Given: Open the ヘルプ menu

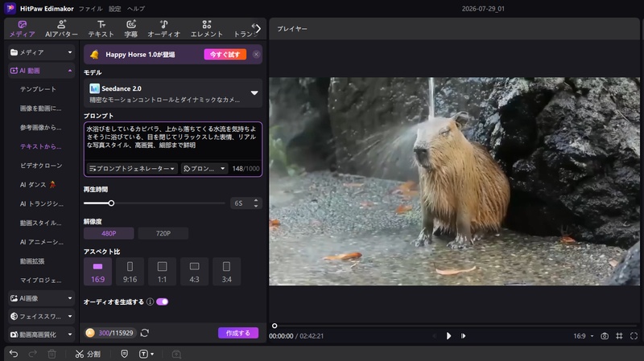Looking at the screenshot, I should point(136,9).
